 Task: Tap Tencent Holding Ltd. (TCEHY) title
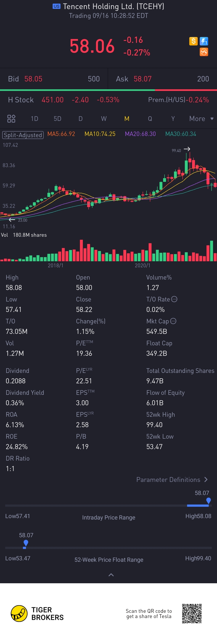113,6
